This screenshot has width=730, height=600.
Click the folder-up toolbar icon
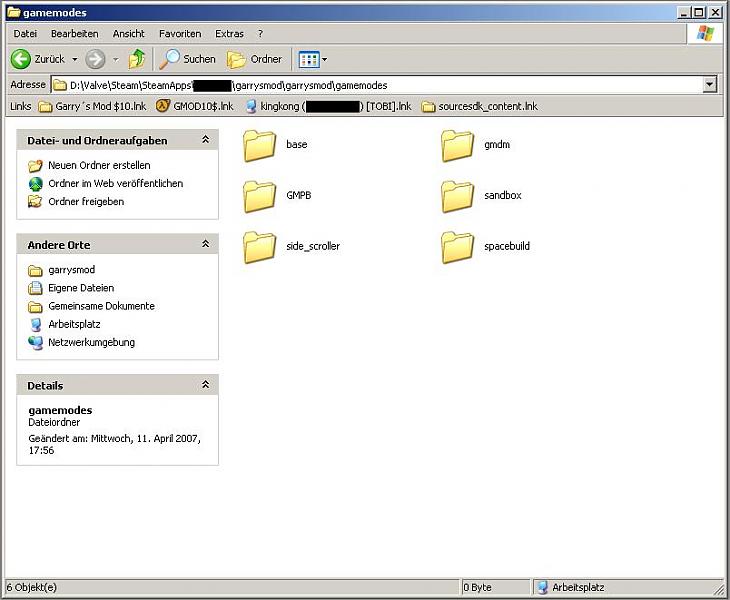pyautogui.click(x=137, y=59)
